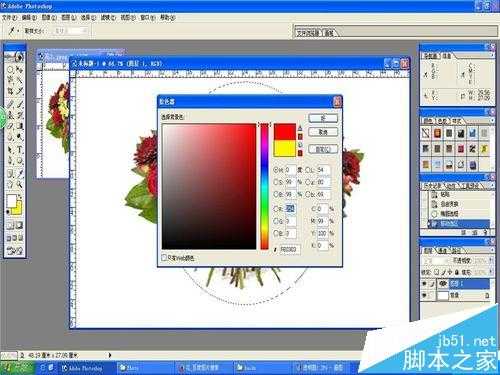
Task: Select the R (red) radio button
Action: [x=276, y=209]
